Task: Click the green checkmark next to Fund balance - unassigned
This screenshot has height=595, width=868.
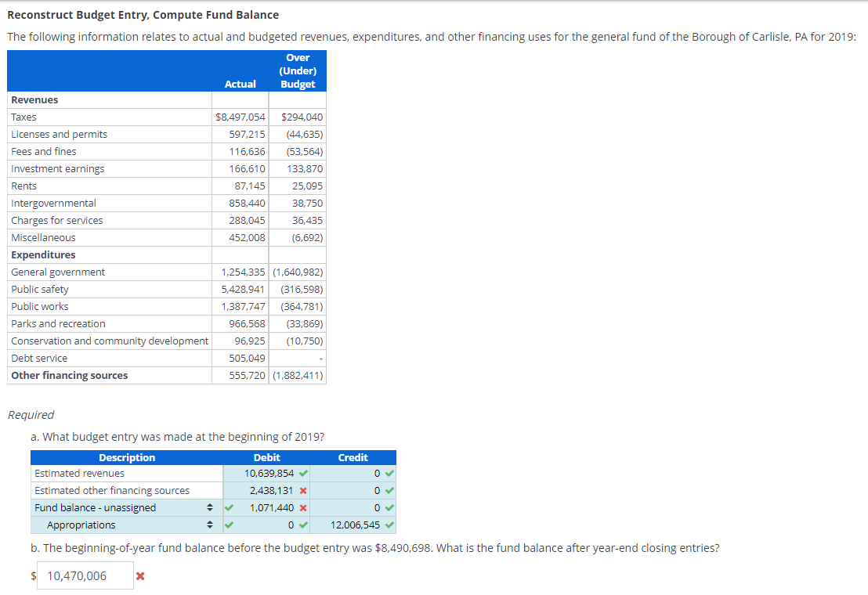Action: coord(227,507)
